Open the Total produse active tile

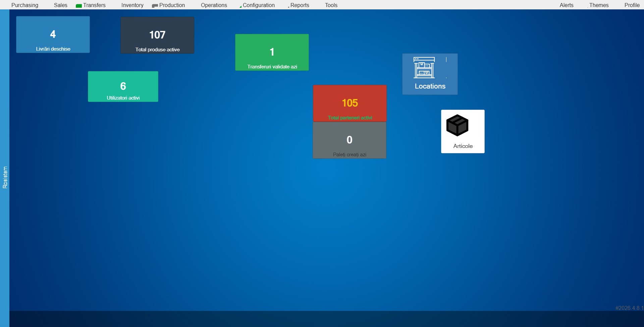pyautogui.click(x=157, y=35)
